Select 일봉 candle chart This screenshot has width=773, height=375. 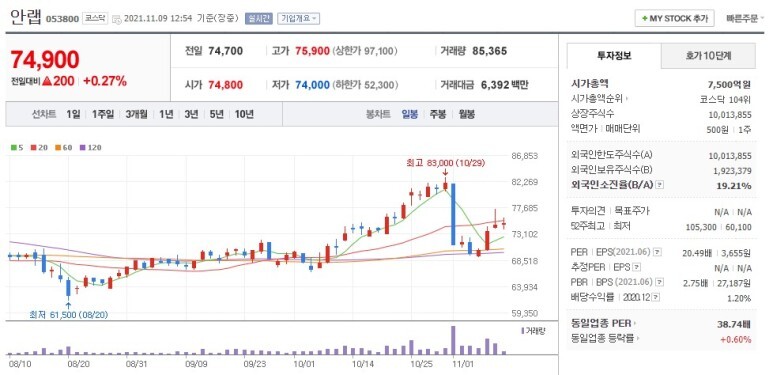point(410,114)
